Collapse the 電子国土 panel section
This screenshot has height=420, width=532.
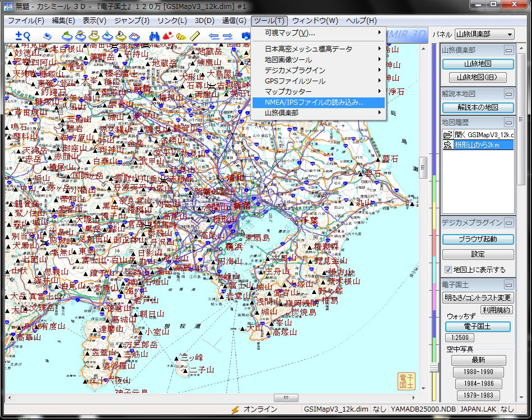[508, 285]
